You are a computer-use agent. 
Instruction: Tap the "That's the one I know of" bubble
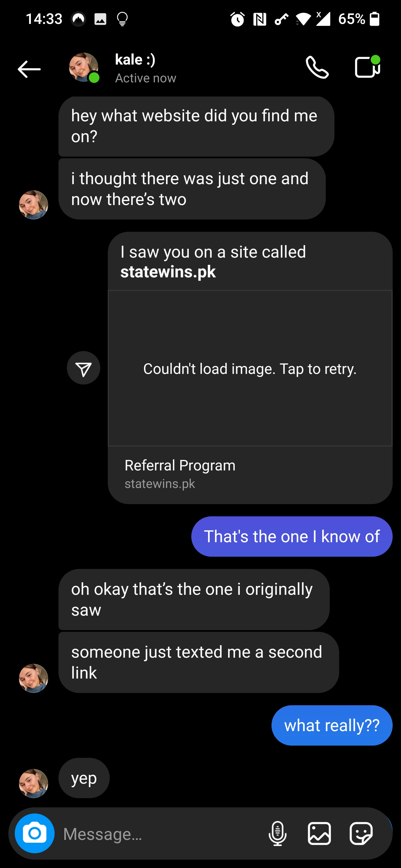point(292,536)
